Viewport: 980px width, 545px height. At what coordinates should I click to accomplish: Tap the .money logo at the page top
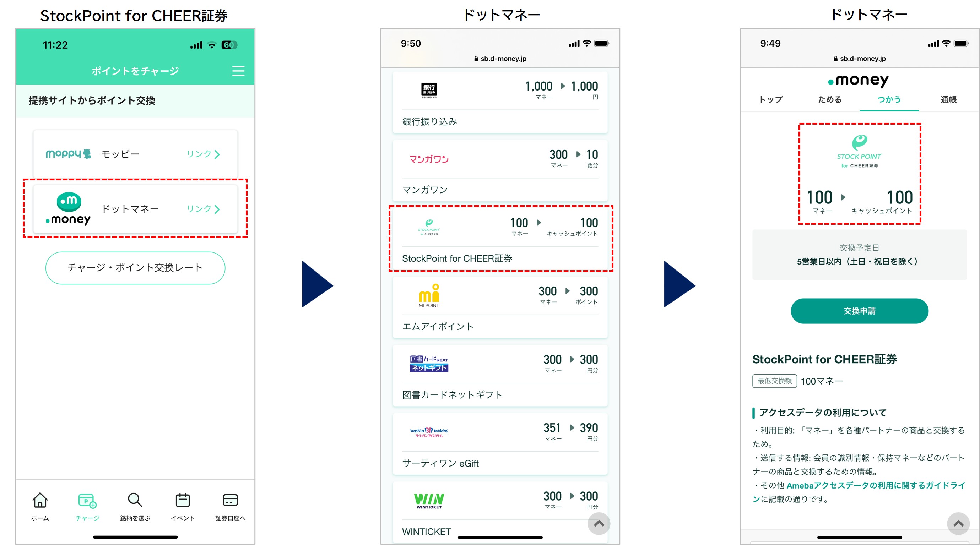858,80
